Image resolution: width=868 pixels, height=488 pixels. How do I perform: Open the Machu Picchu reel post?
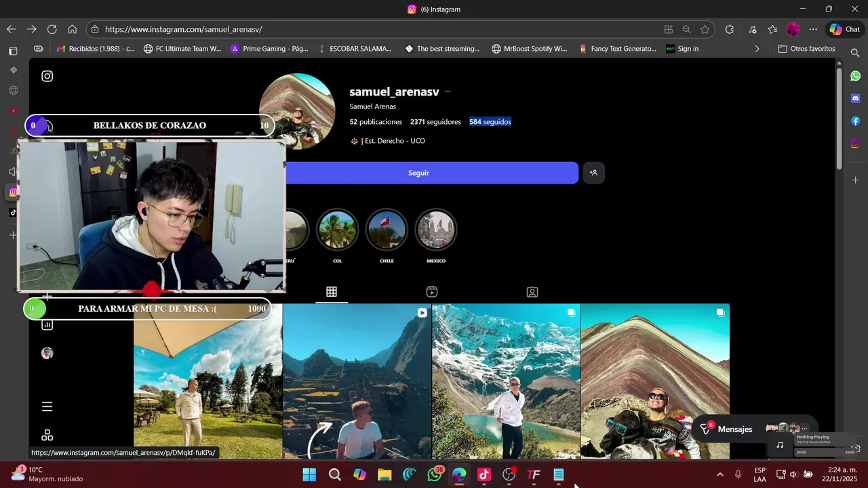357,381
